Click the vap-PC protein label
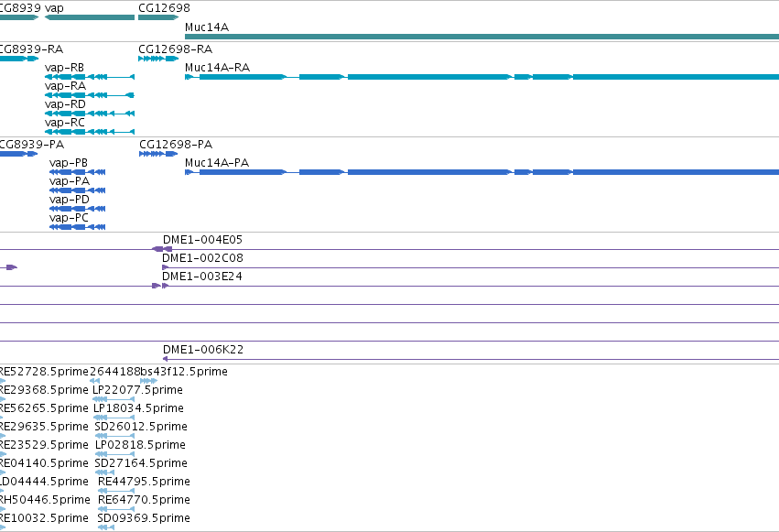Viewport: 779px width, 532px height. [69, 218]
